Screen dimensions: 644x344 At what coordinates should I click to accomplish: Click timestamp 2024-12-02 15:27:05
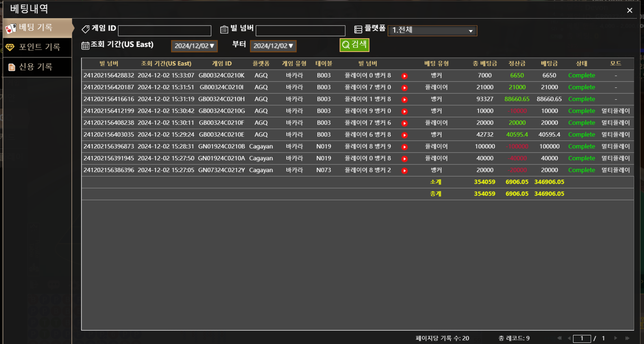pos(166,170)
